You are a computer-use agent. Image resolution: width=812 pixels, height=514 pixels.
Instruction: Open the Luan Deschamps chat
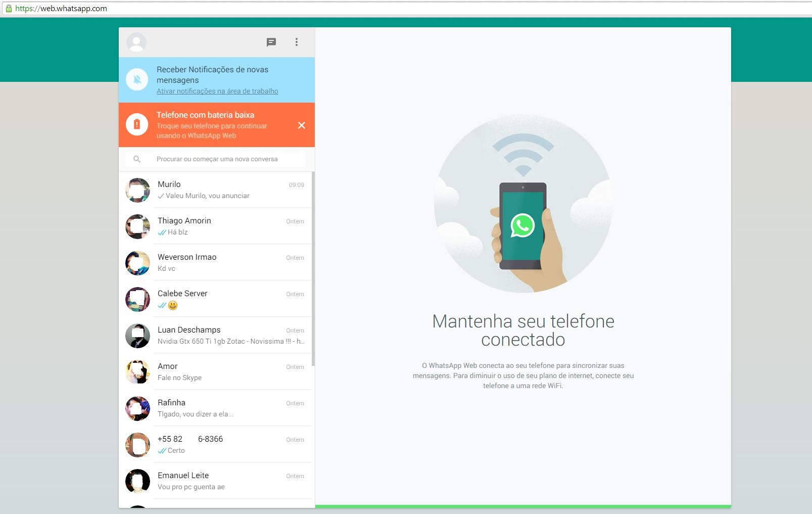tap(216, 335)
